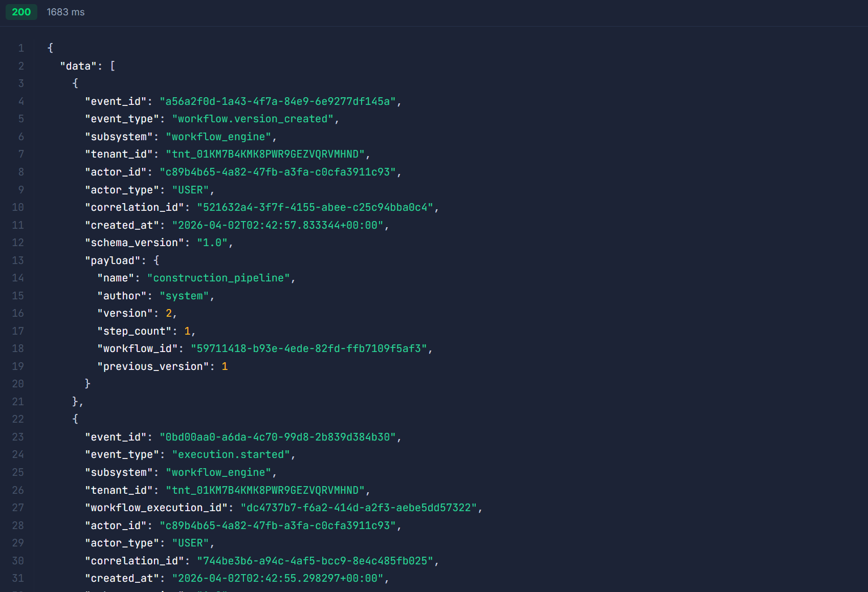
Task: Click the tenant_id value on line 26
Action: click(x=265, y=490)
